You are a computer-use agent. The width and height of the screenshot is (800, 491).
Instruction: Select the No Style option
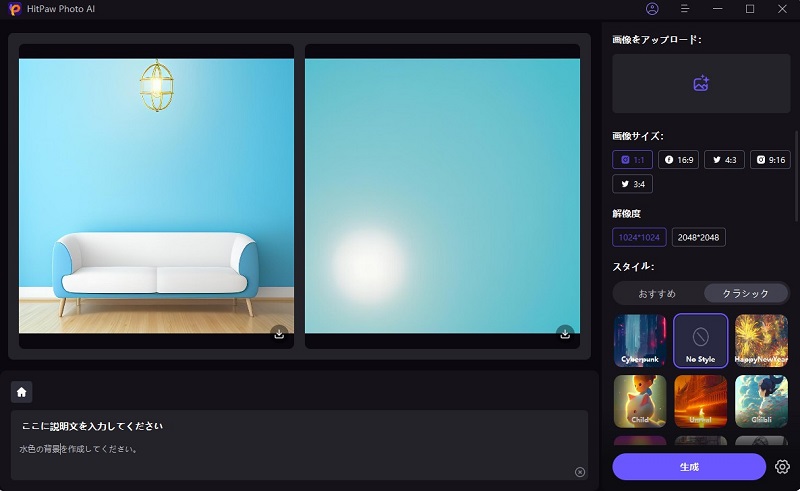(701, 340)
